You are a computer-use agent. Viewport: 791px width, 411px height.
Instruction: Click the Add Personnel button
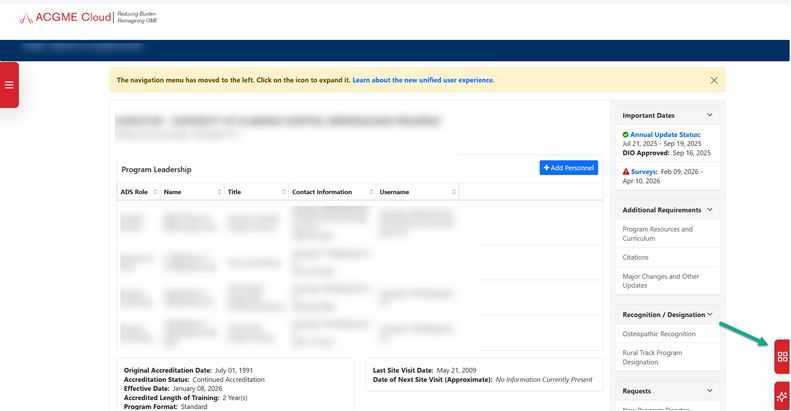569,168
